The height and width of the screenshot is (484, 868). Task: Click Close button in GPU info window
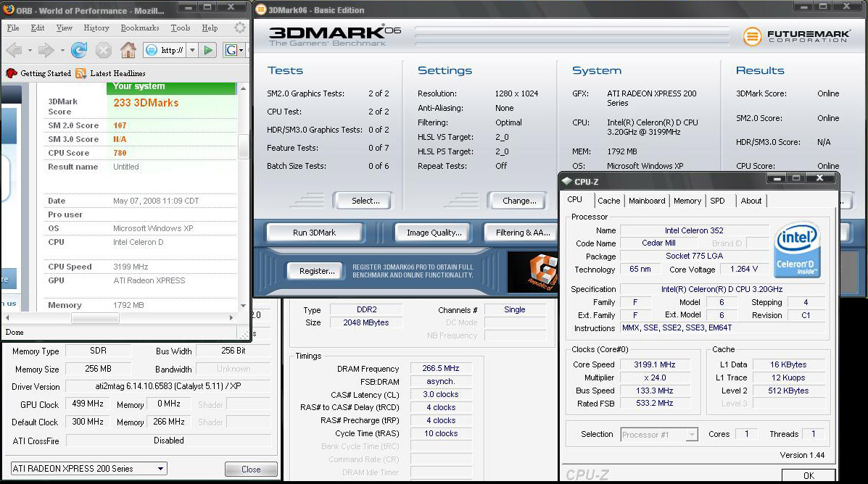pos(251,469)
